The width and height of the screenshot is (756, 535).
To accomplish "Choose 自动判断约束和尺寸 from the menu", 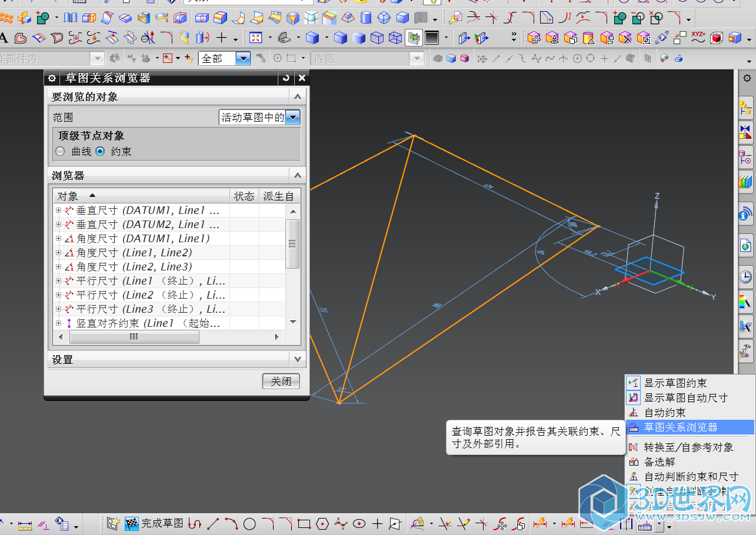I will (x=691, y=477).
